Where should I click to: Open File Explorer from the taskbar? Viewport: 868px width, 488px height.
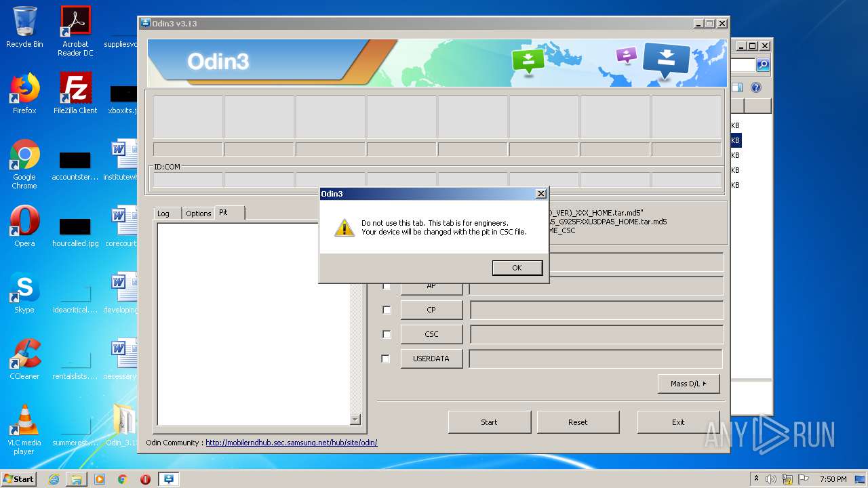point(77,479)
